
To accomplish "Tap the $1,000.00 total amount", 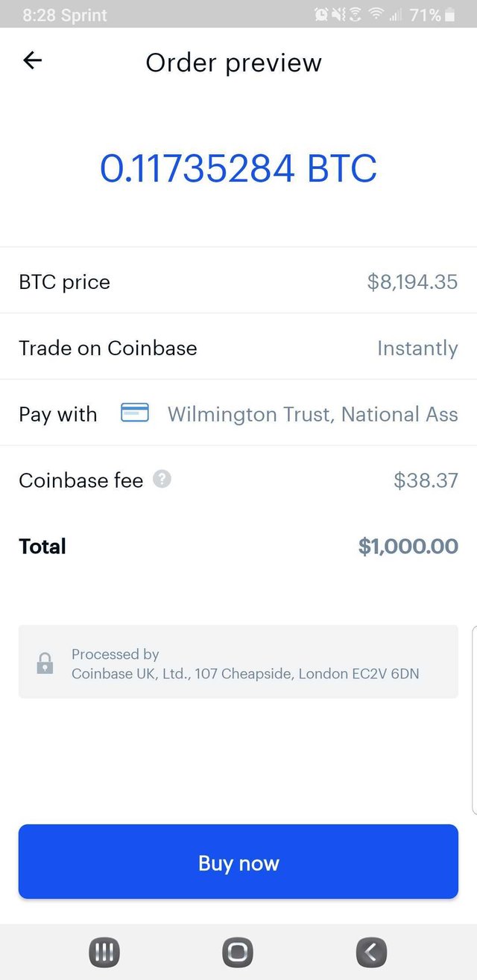I will click(408, 546).
